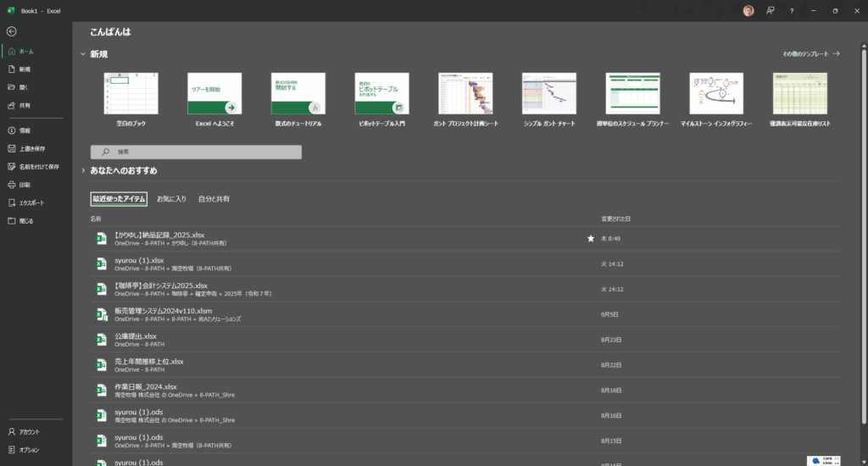Select the 在庫リスト template thumbnail
The width and height of the screenshot is (868, 466).
[x=800, y=93]
